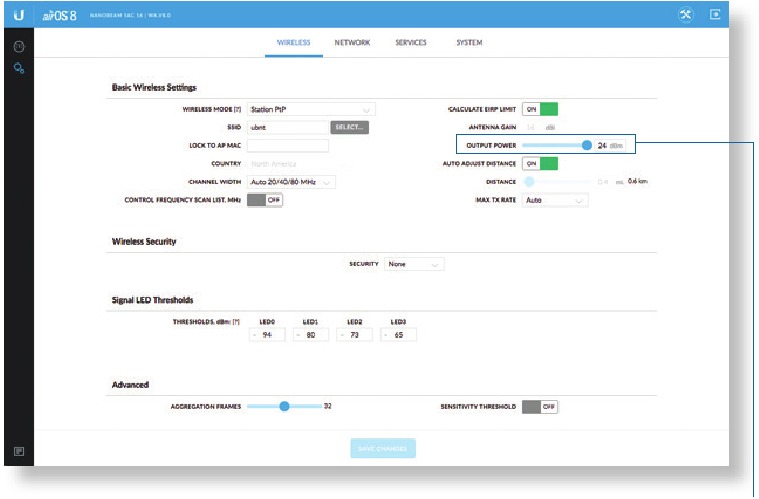Click the Output Power slider handle
Viewport: 759px width, 499px height.
(x=587, y=145)
